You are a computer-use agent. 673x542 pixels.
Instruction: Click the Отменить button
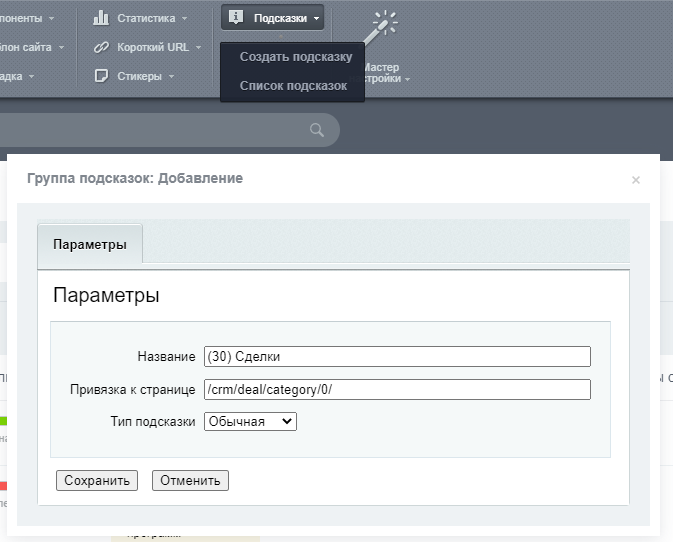pos(190,480)
